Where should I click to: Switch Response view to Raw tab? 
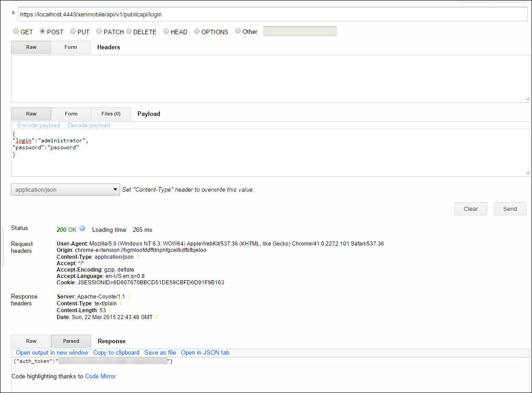[31, 341]
